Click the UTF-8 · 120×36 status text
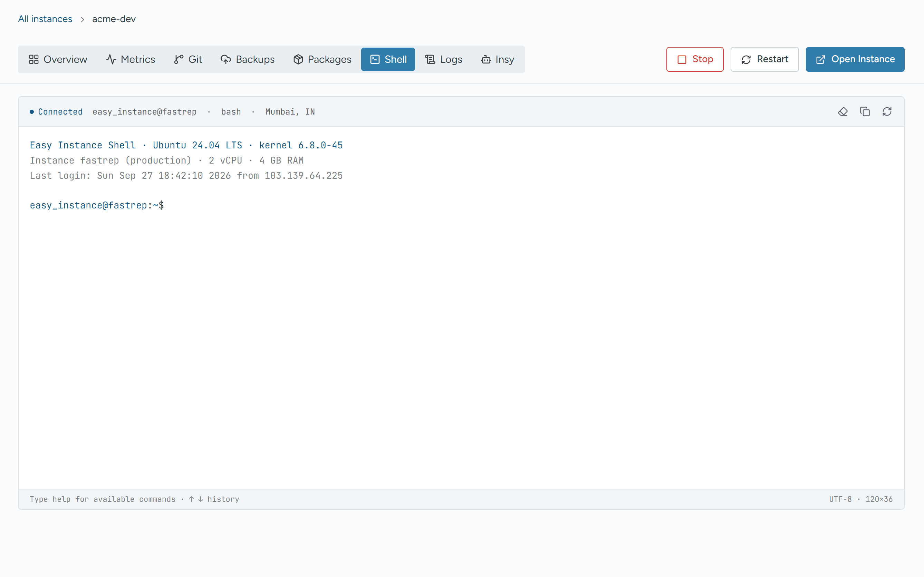The width and height of the screenshot is (924, 577). pos(860,499)
